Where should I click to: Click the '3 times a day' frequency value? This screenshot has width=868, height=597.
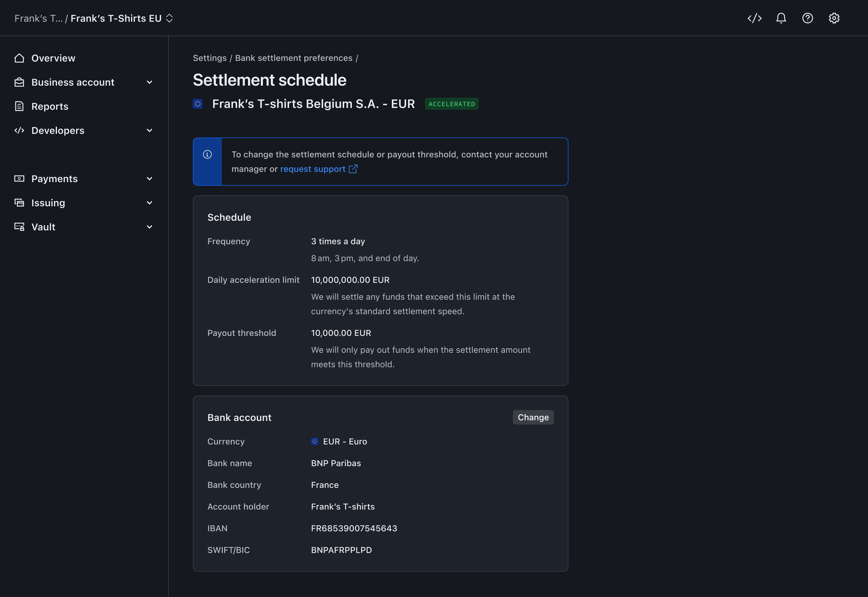point(338,241)
